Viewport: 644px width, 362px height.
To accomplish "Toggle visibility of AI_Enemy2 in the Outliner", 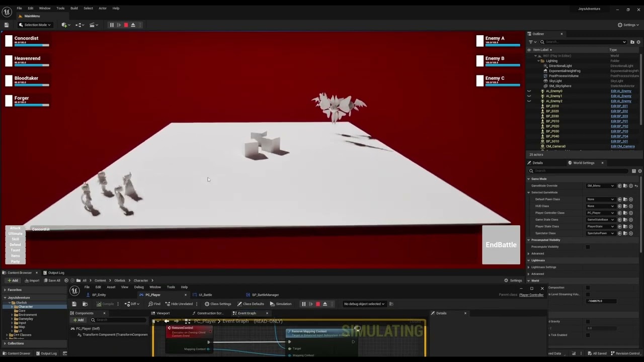I will (x=529, y=101).
